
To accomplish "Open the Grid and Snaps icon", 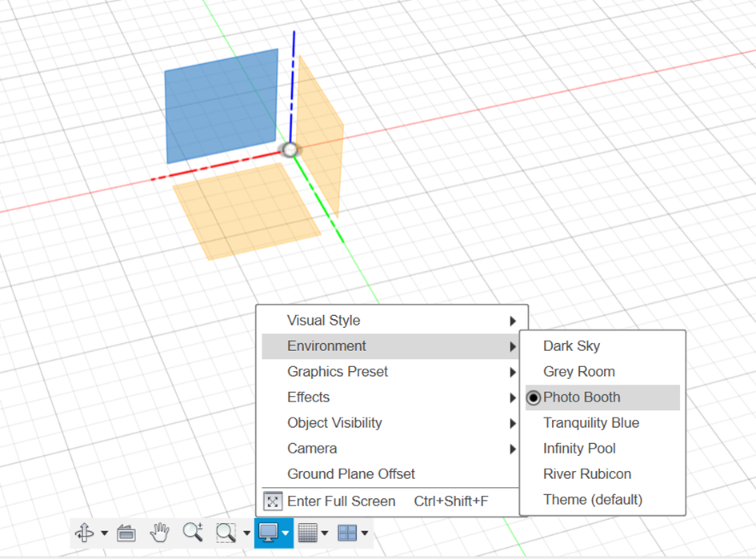I will pos(308,533).
